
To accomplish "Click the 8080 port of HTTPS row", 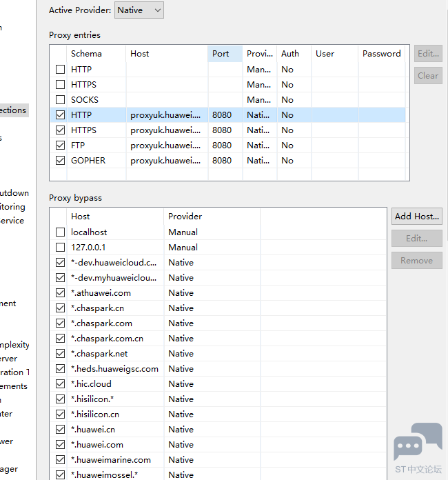I will point(222,130).
